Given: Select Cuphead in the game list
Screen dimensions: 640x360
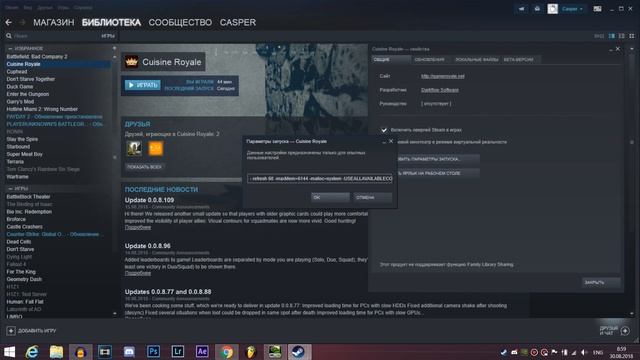Looking at the screenshot, I should pos(17,71).
